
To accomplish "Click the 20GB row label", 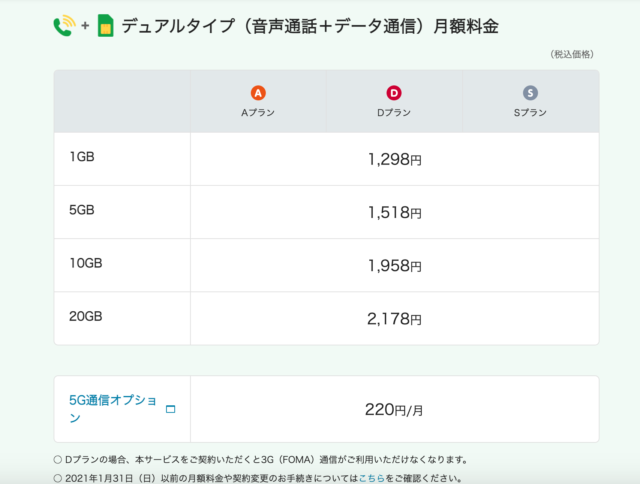I will click(85, 316).
